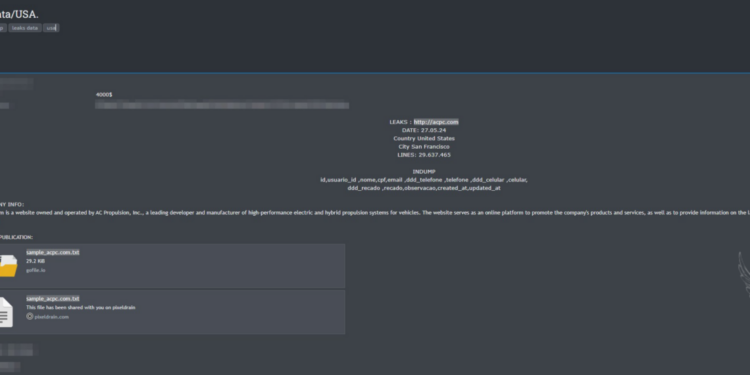Click the 'leaks data' tag
The height and width of the screenshot is (375, 750).
pos(25,28)
